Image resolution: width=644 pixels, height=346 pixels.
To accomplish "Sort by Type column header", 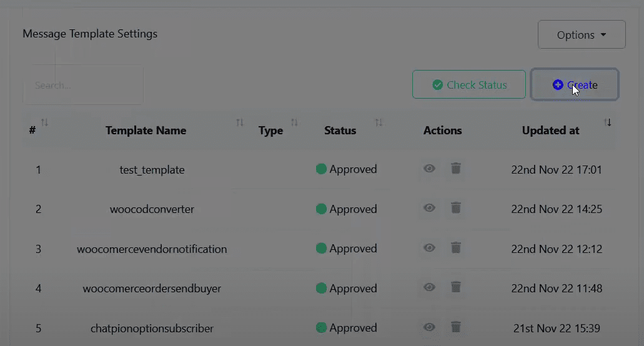I will 270,131.
